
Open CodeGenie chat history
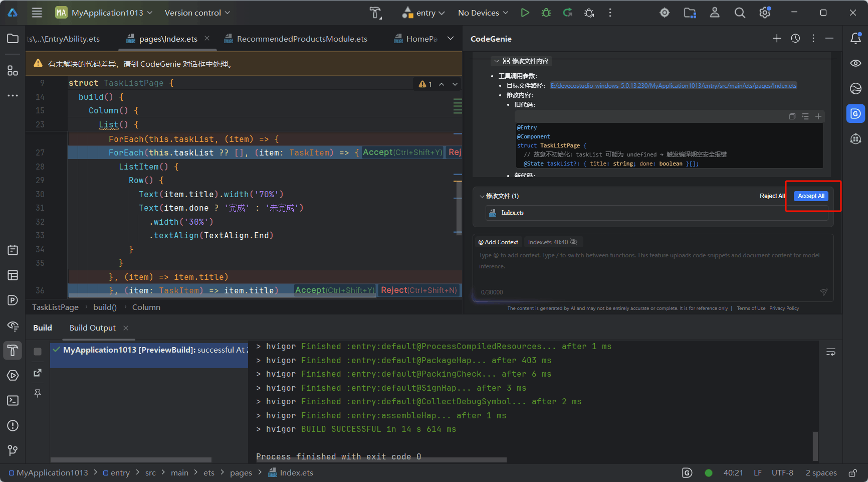coord(795,39)
